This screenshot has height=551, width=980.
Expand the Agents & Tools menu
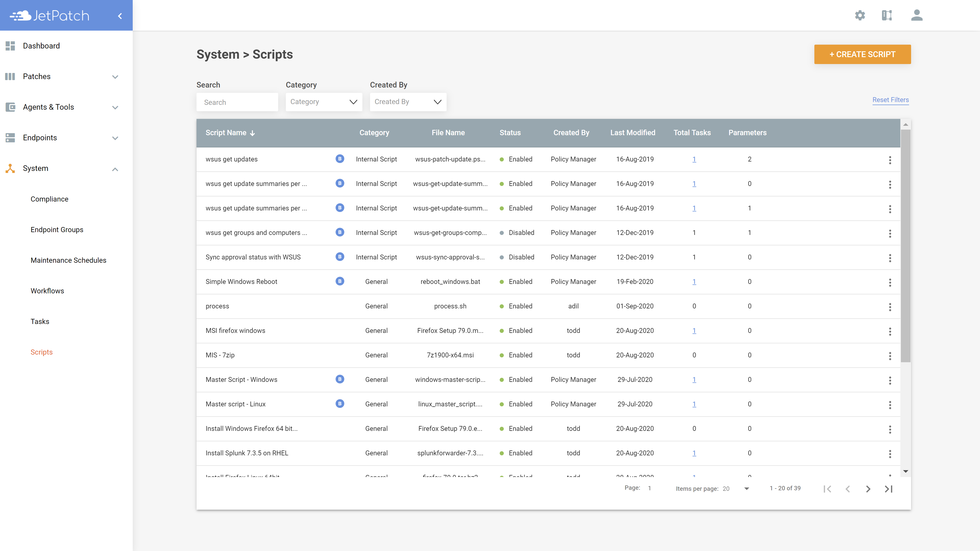pos(115,108)
